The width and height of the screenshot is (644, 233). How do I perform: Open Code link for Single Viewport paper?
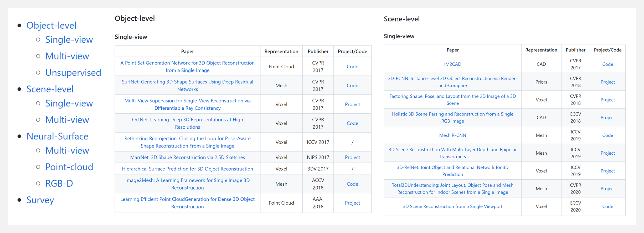tap(607, 206)
